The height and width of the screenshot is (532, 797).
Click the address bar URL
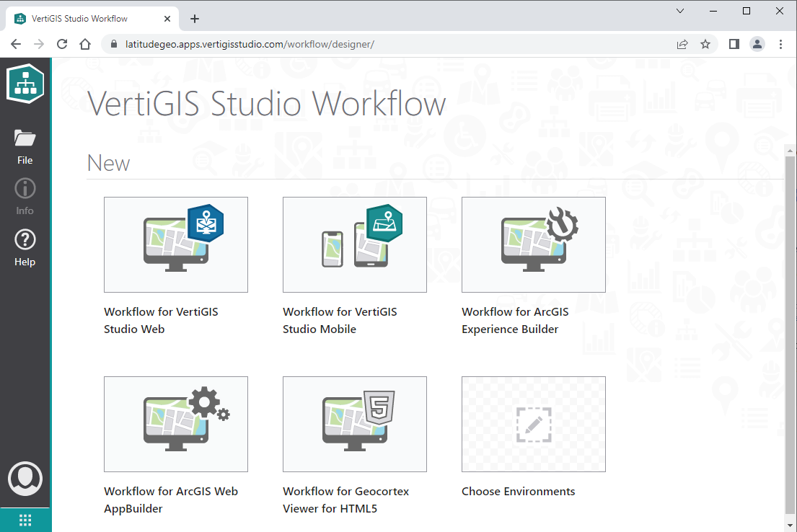(289, 43)
